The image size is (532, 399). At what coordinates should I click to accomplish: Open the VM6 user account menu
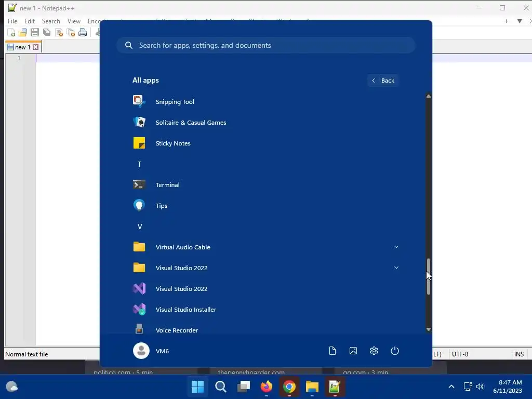(151, 351)
